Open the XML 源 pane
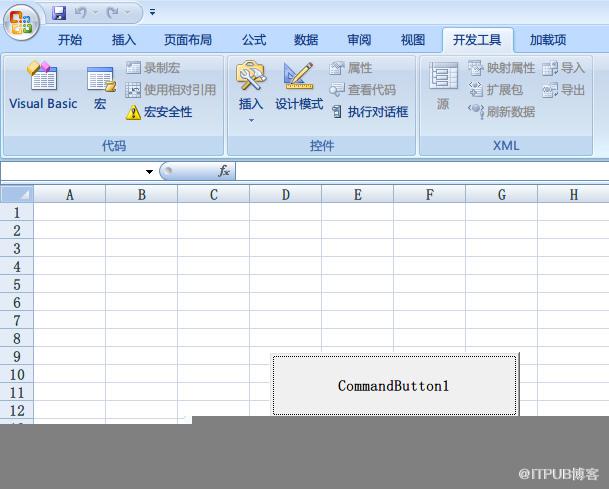 point(443,86)
